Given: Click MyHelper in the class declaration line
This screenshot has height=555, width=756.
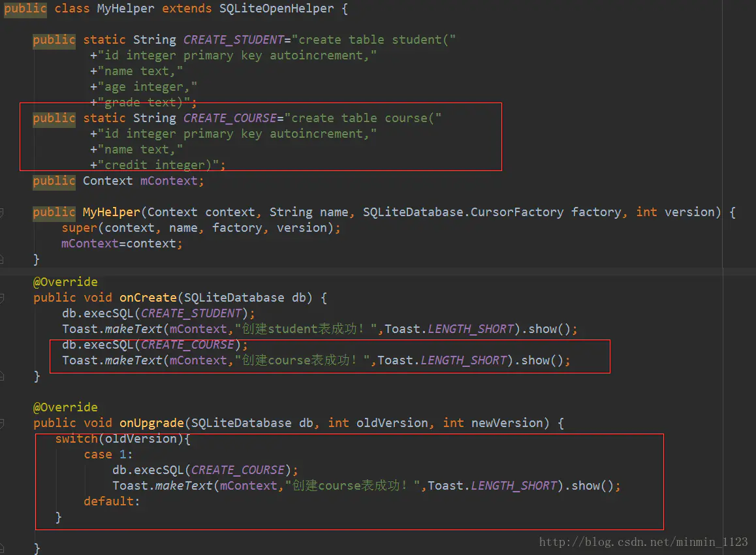Looking at the screenshot, I should pos(125,8).
